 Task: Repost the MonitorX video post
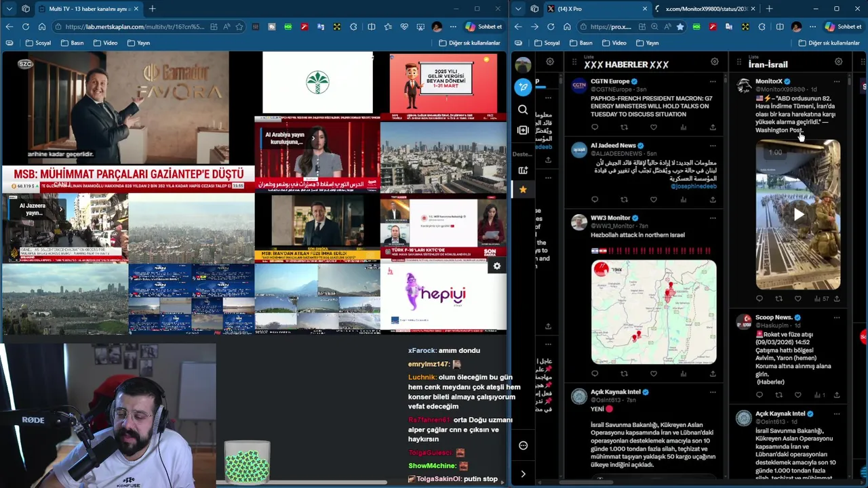pyautogui.click(x=778, y=298)
